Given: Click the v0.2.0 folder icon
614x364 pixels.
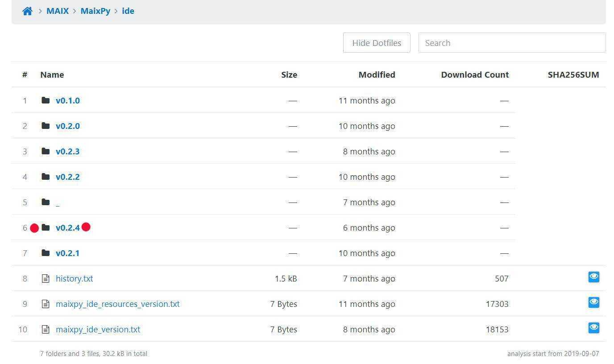Looking at the screenshot, I should [46, 126].
